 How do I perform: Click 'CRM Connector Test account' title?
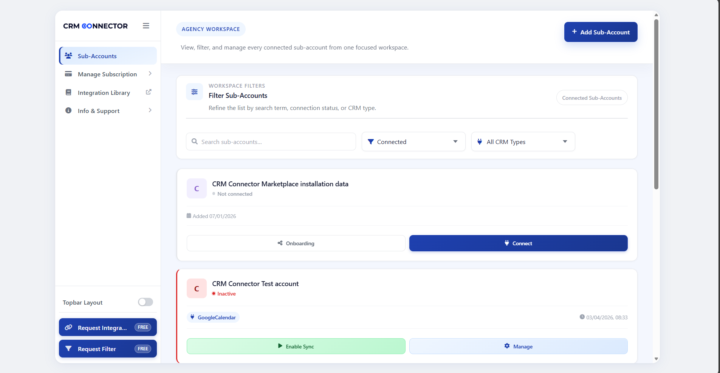click(255, 283)
